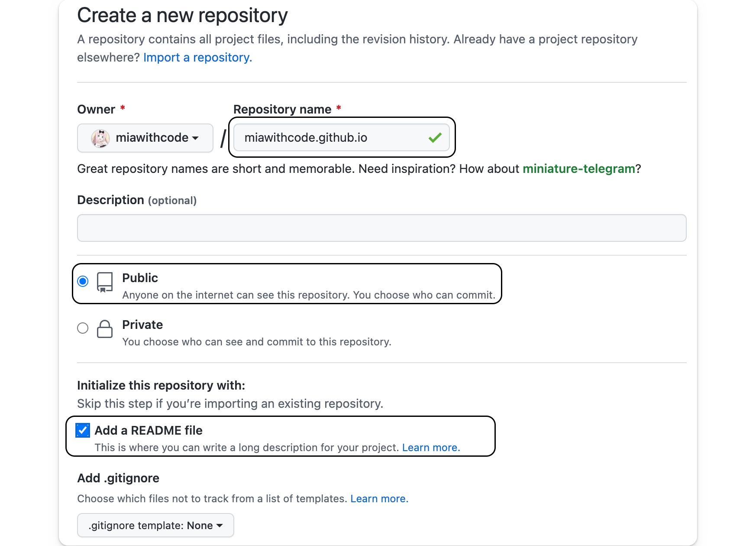Click the Private option label
The image size is (756, 546).
click(x=142, y=325)
